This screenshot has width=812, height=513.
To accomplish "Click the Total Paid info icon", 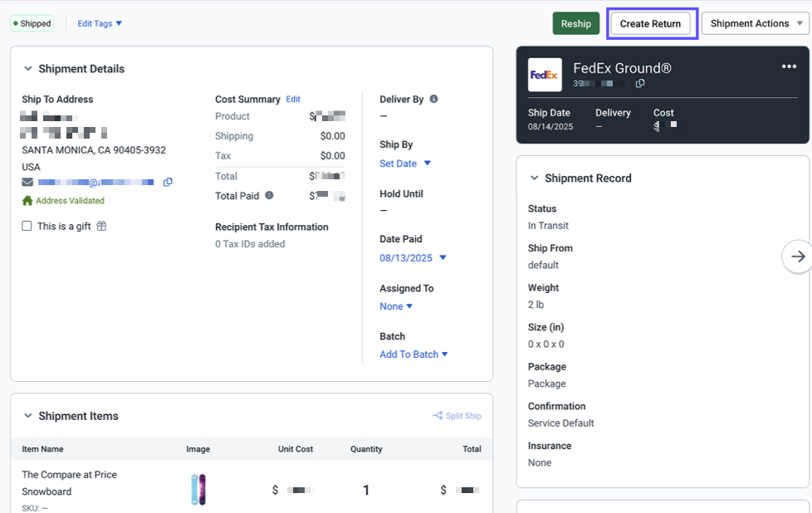I will pos(269,196).
